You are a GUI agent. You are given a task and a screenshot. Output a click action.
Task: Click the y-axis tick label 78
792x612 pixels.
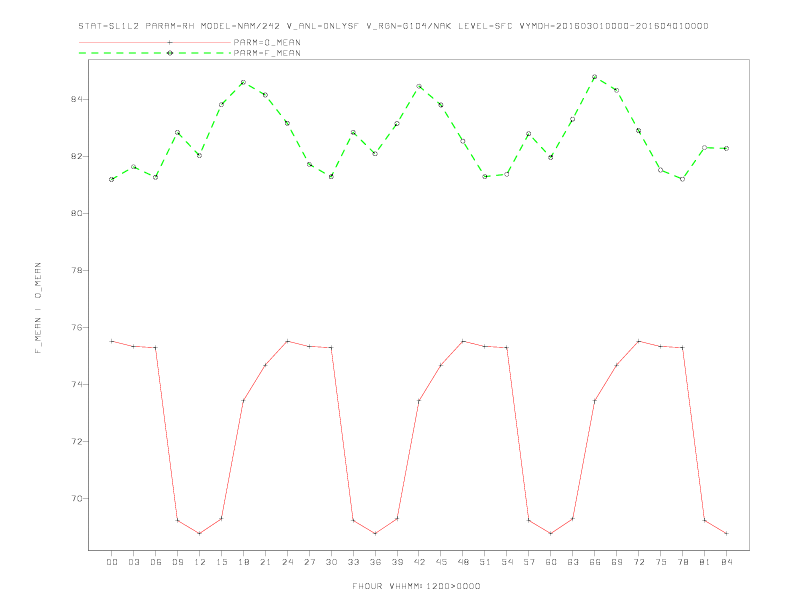coord(77,271)
